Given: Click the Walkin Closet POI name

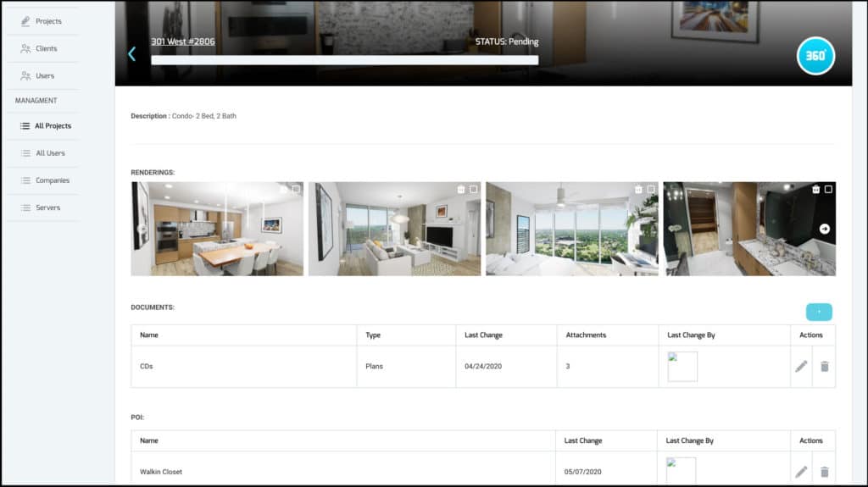Looking at the screenshot, I should coord(161,472).
